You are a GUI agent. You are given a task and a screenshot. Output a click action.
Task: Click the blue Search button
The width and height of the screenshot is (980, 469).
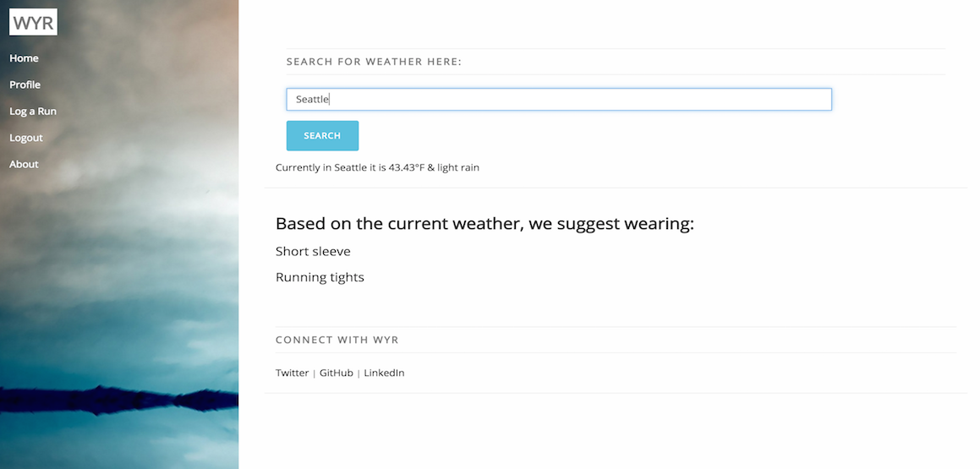[322, 135]
